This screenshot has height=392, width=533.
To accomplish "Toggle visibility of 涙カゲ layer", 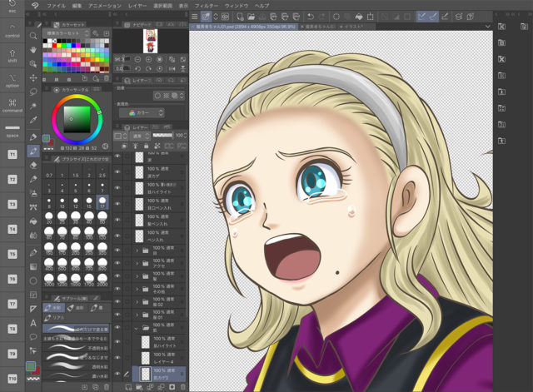I will coord(117,172).
